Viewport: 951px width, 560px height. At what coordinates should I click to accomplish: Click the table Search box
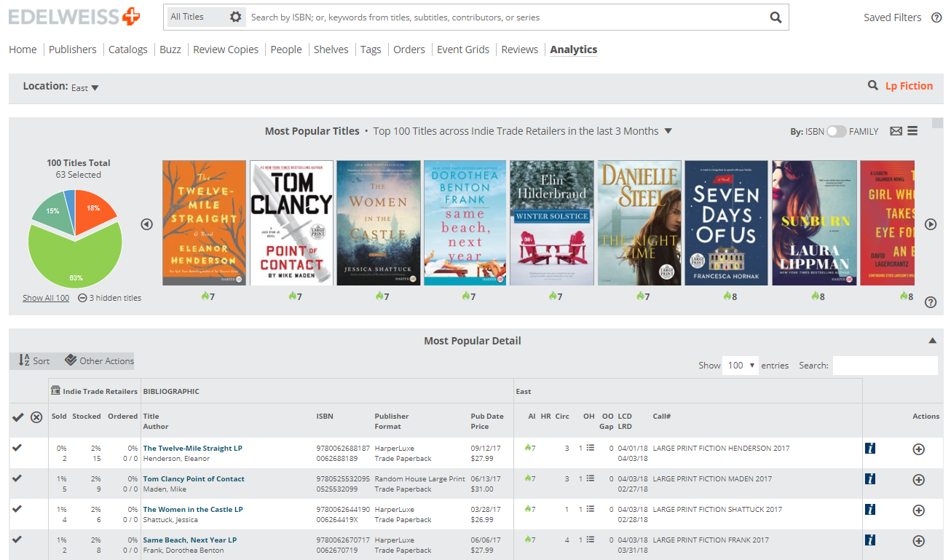pyautogui.click(x=885, y=366)
